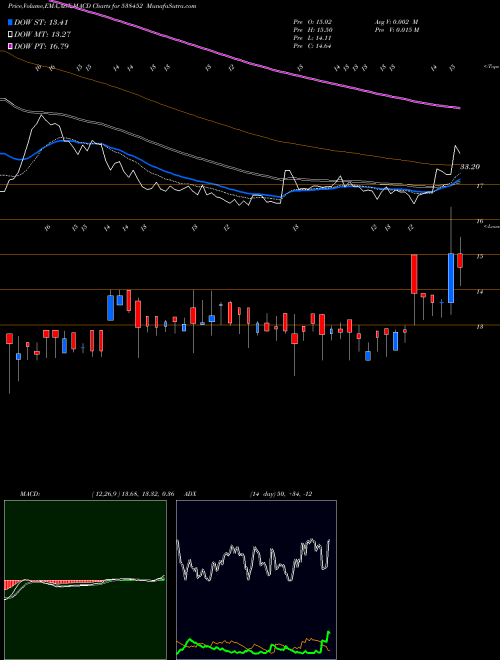Click the last red candlestick on the right
This screenshot has width=500, height=660.
point(460,261)
